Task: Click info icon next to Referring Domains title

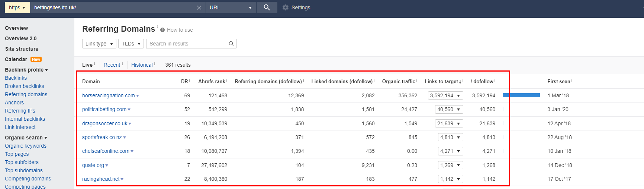Action: (157, 27)
